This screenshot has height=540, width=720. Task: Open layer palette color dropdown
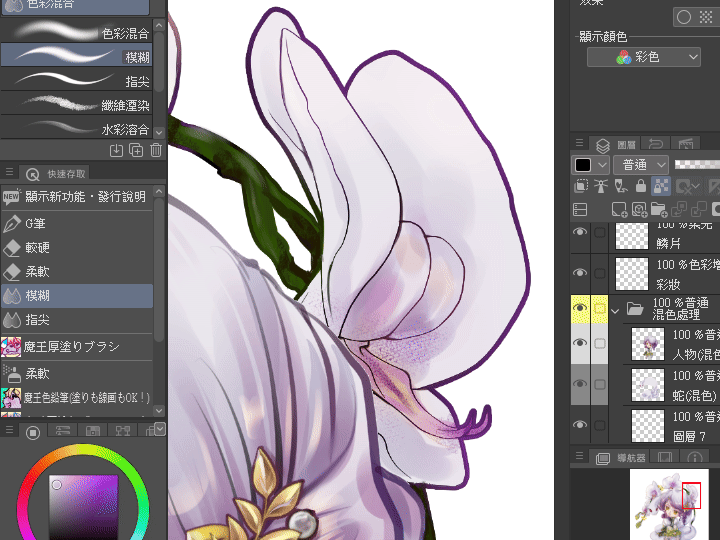coord(591,164)
